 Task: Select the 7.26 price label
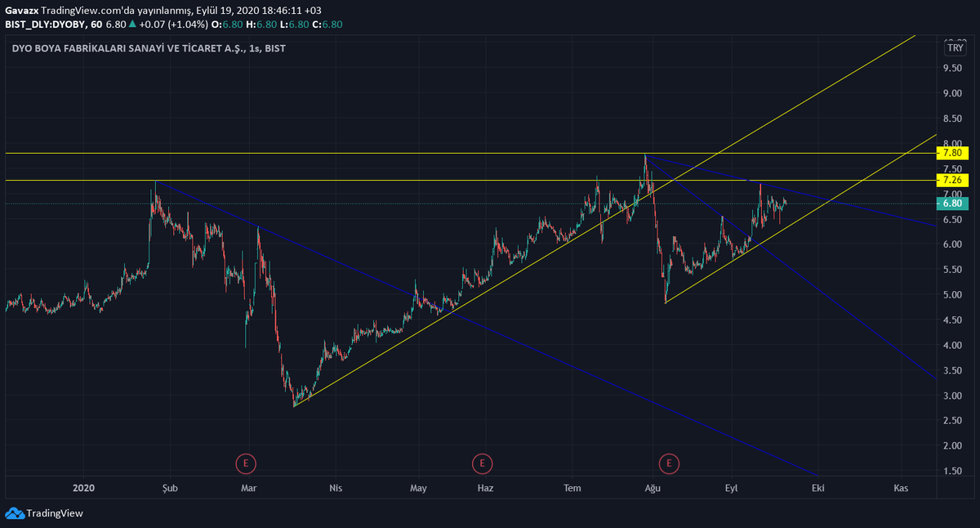952,180
